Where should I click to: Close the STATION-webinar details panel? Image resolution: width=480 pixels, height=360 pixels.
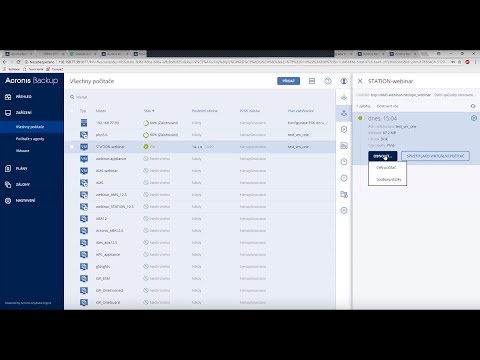click(360, 81)
